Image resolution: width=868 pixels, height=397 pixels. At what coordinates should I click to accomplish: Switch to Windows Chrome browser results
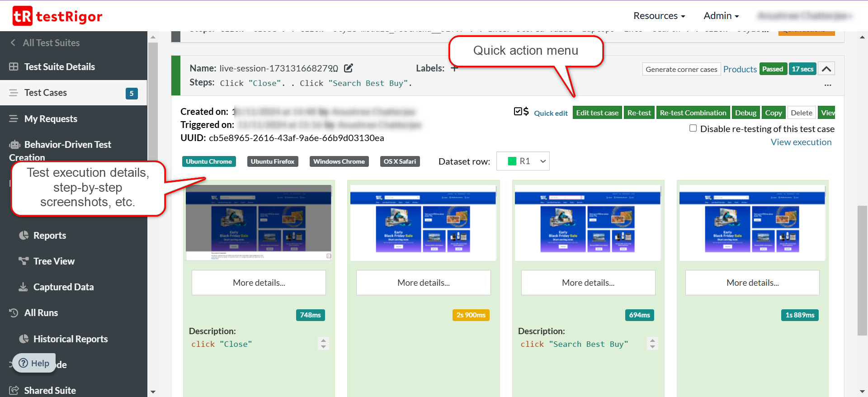pos(339,161)
